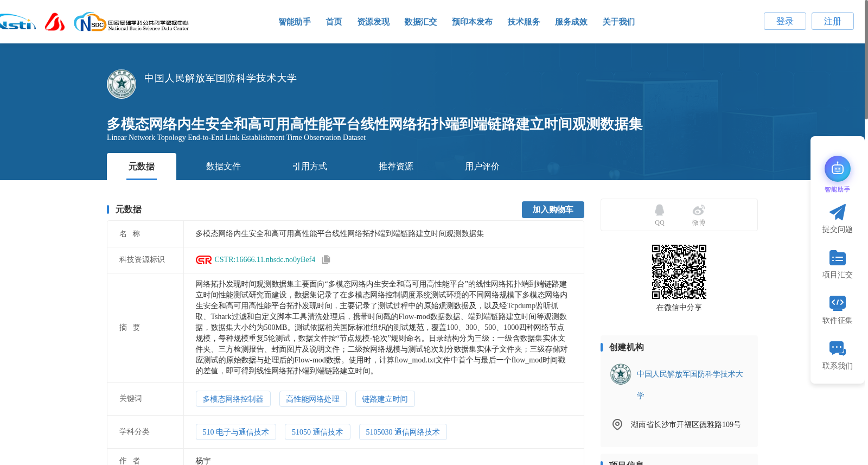Click the 注册 button
Screen dimensions: 868x465
pyautogui.click(x=833, y=21)
